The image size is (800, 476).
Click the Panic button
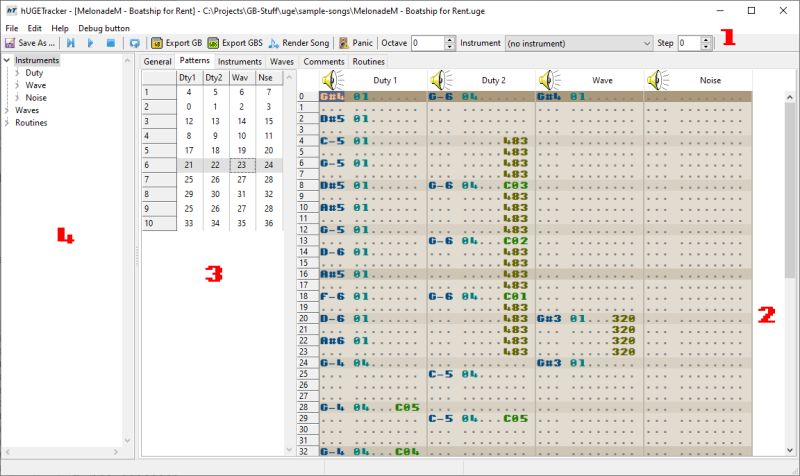point(356,43)
